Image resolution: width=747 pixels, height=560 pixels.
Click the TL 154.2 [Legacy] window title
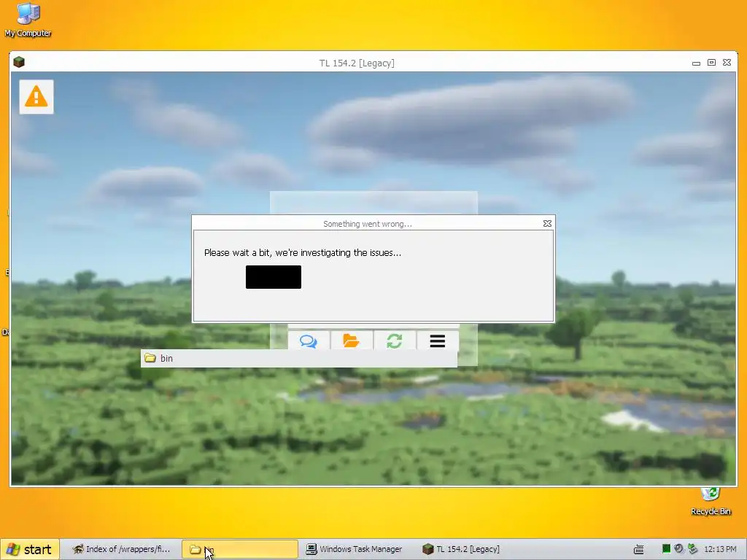pos(357,63)
